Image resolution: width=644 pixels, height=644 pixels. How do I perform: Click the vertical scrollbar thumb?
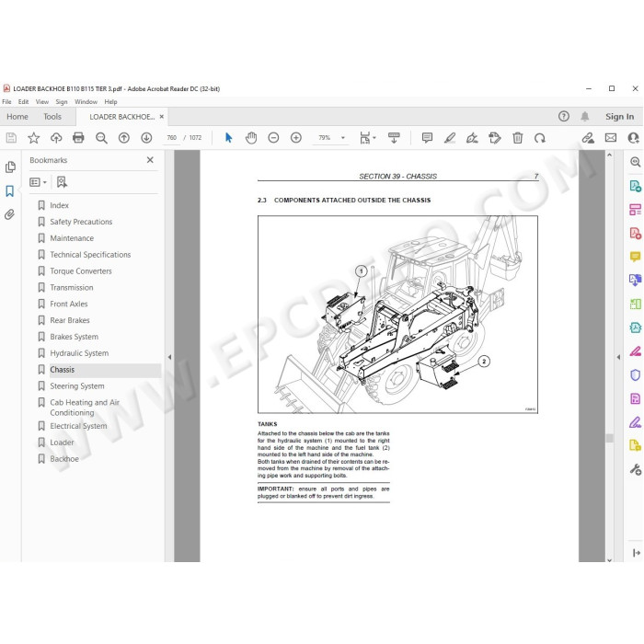tap(609, 438)
